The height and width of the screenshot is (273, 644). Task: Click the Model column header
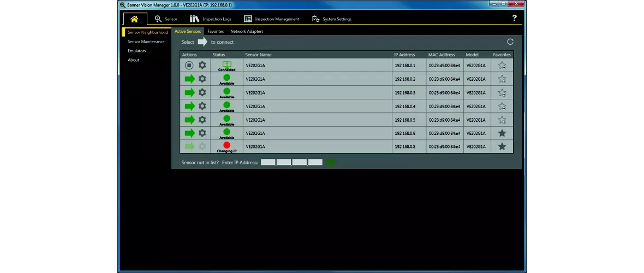(x=472, y=55)
